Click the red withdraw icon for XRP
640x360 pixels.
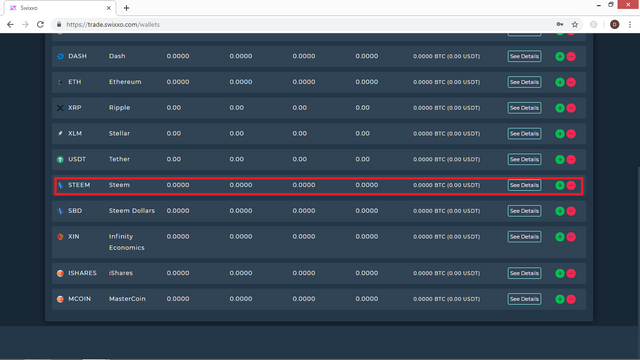[x=571, y=108]
